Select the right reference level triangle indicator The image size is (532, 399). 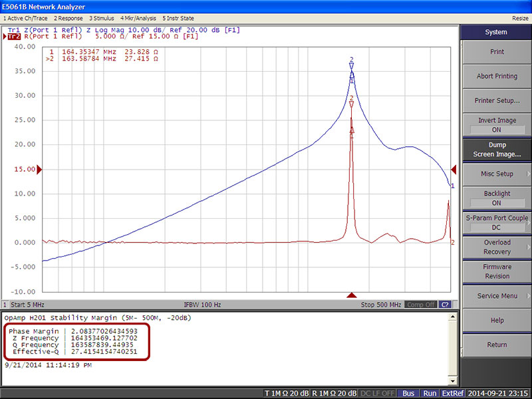click(x=454, y=170)
